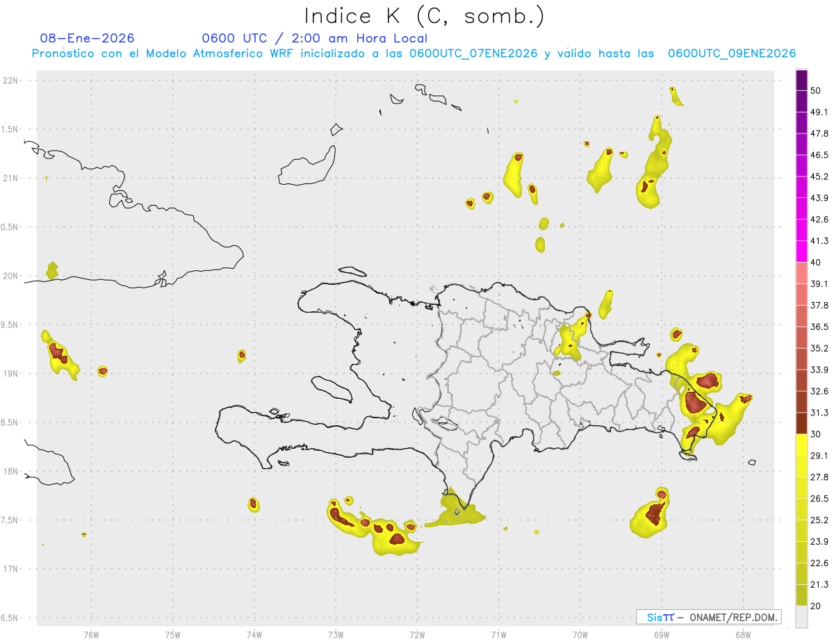The width and height of the screenshot is (834, 644).
Task: Click the '43.9' color bar value
Action: pos(819,198)
